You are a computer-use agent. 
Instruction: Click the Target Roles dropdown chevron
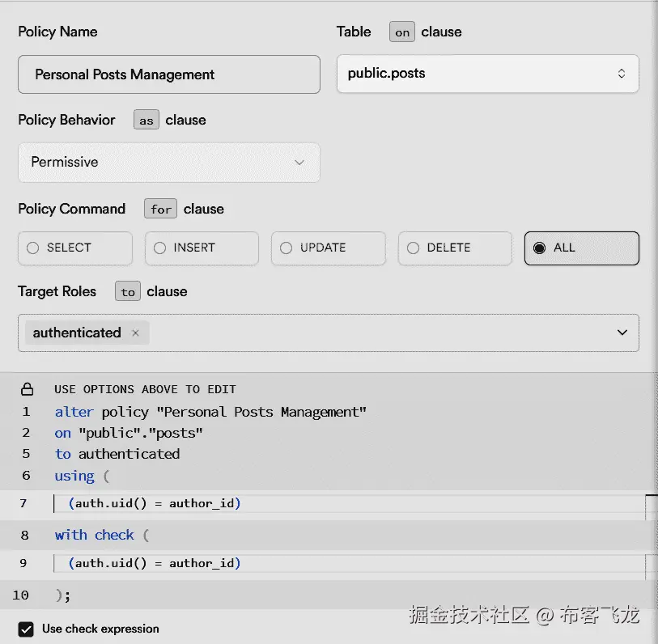pyautogui.click(x=622, y=333)
